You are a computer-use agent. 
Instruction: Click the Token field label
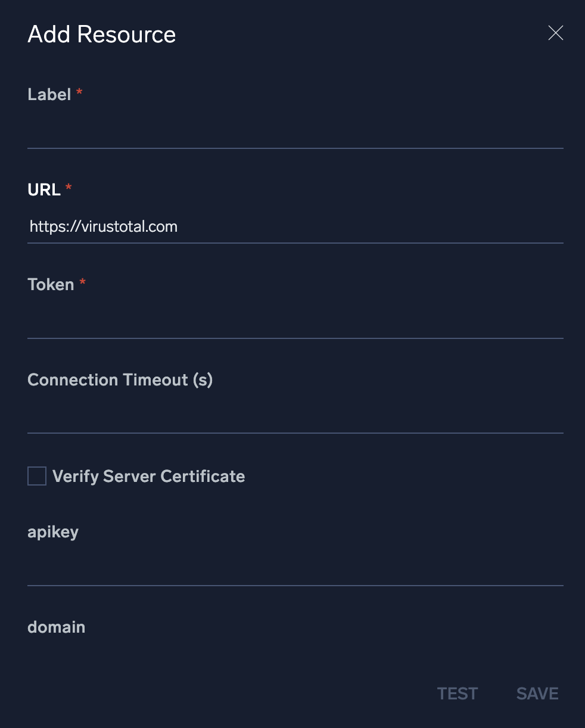(51, 284)
